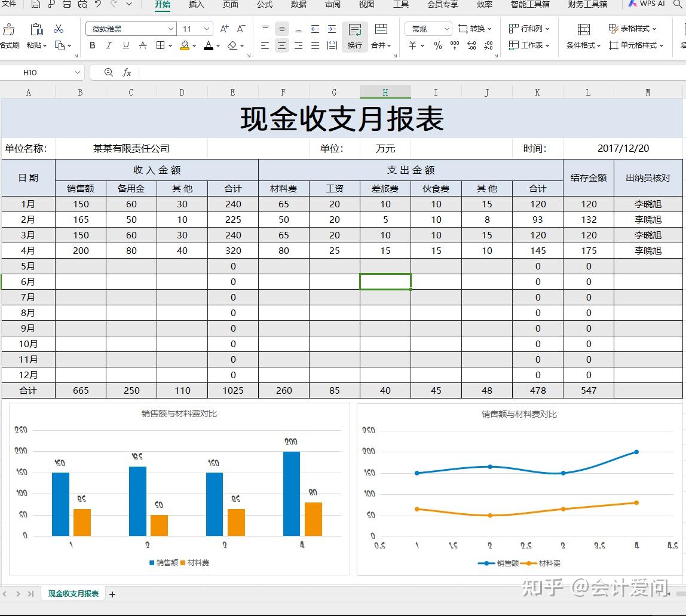Toggle Underline formatting
Screen dimensions: 686x616
pyautogui.click(x=126, y=45)
